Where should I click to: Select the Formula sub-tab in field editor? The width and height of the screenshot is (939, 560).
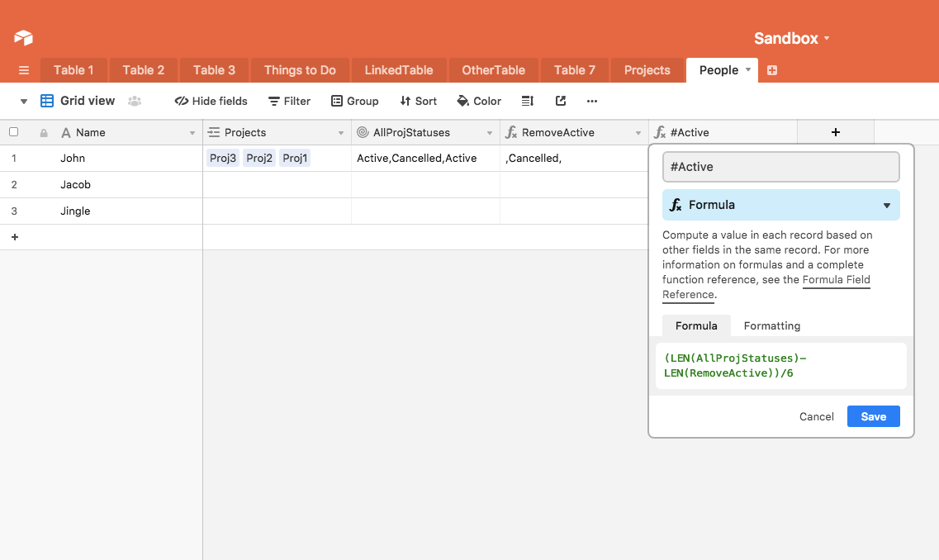(x=696, y=325)
